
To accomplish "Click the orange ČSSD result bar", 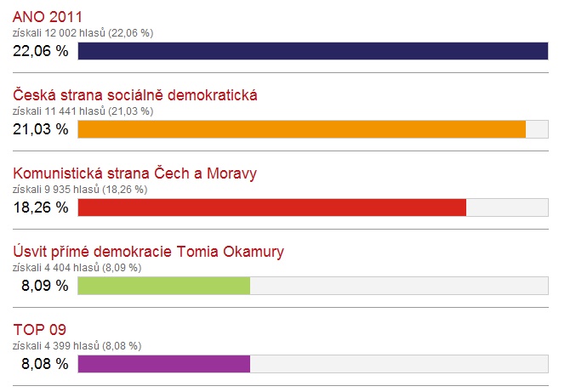I will tap(301, 129).
